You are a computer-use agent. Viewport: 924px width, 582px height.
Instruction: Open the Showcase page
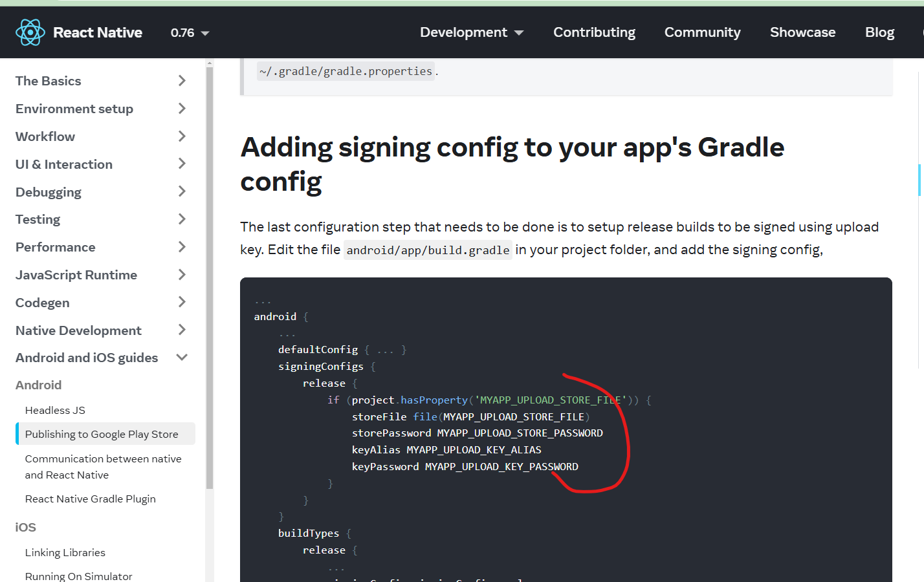pos(802,32)
